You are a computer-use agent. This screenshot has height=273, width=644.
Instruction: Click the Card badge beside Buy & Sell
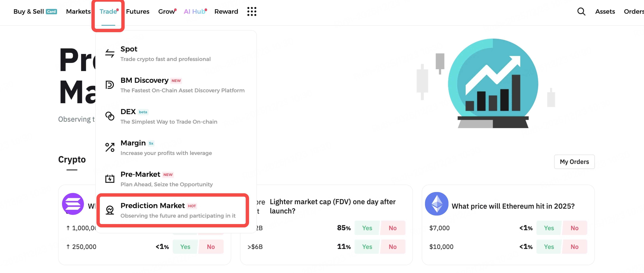(51, 11)
